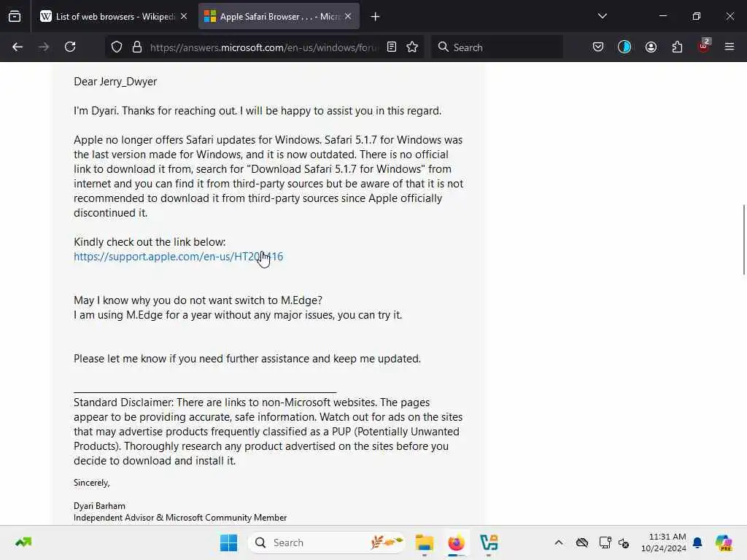View the site security padlock info
Image resolution: width=747 pixels, height=560 pixels.
(x=137, y=47)
